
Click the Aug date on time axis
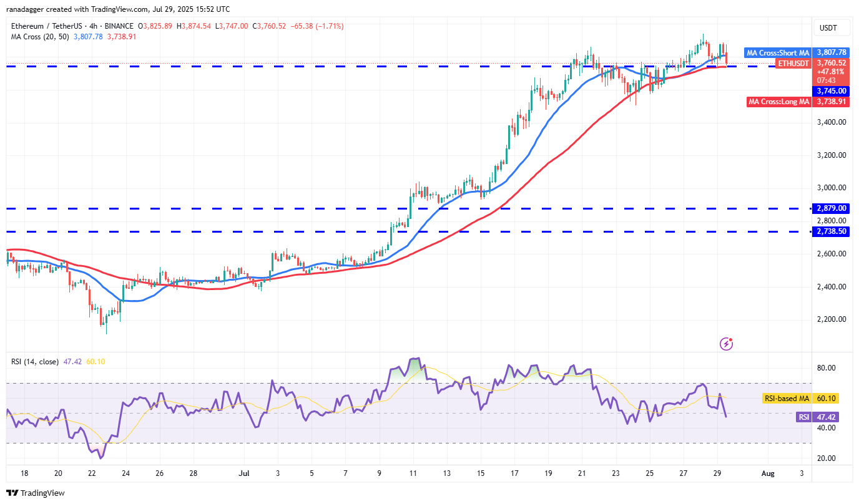768,473
